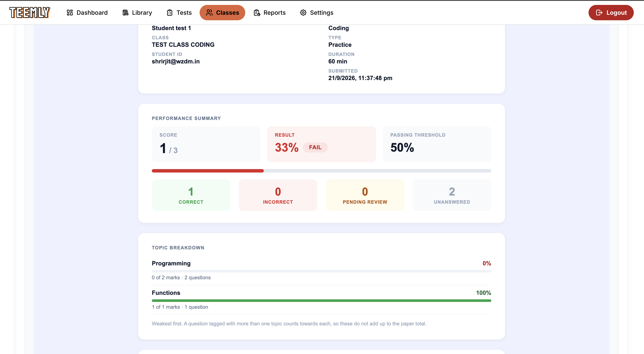Click '0 of 2 marks · 2 questions'
644x354 pixels.
pyautogui.click(x=181, y=277)
